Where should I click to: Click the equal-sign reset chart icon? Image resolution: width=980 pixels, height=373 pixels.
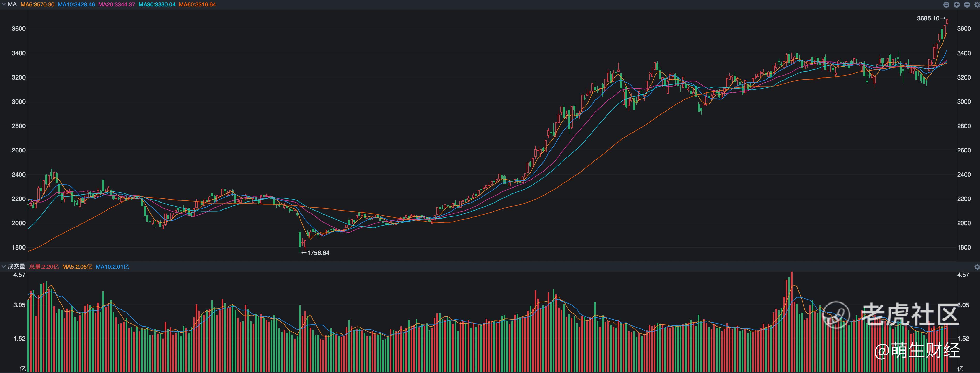(946, 5)
